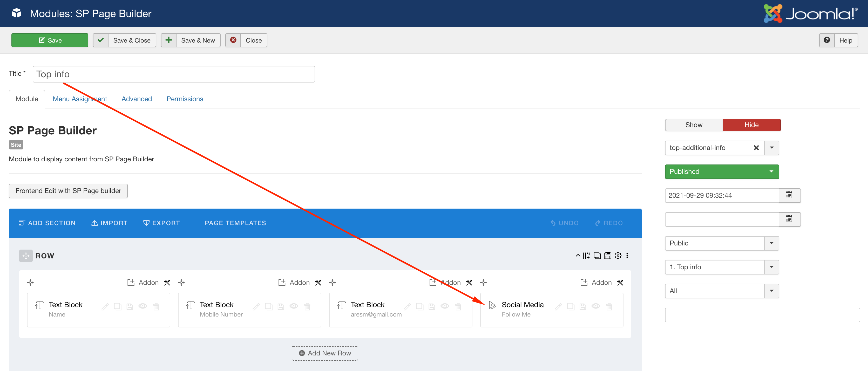Edit the Name Text Block with the pencil icon

tap(105, 306)
